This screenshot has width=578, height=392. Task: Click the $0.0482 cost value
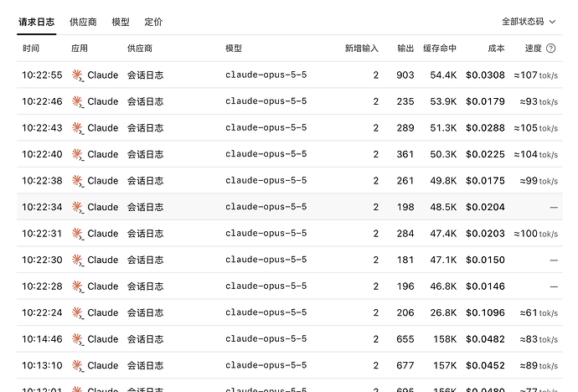[485, 339]
